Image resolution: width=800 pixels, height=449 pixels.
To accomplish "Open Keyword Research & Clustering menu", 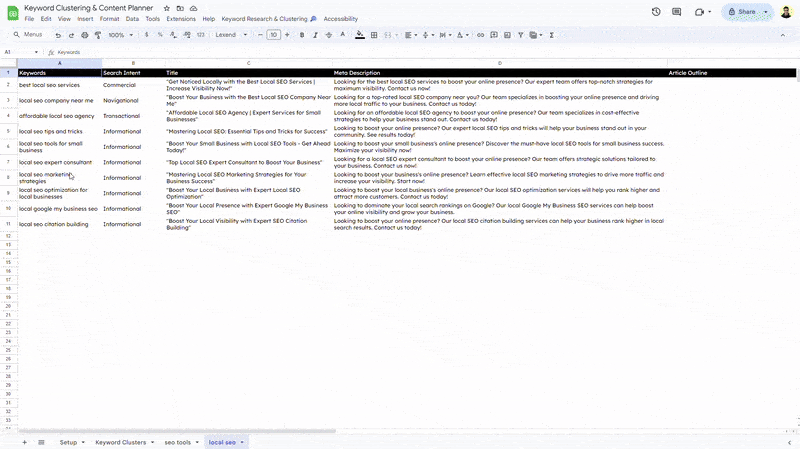I will [x=269, y=19].
